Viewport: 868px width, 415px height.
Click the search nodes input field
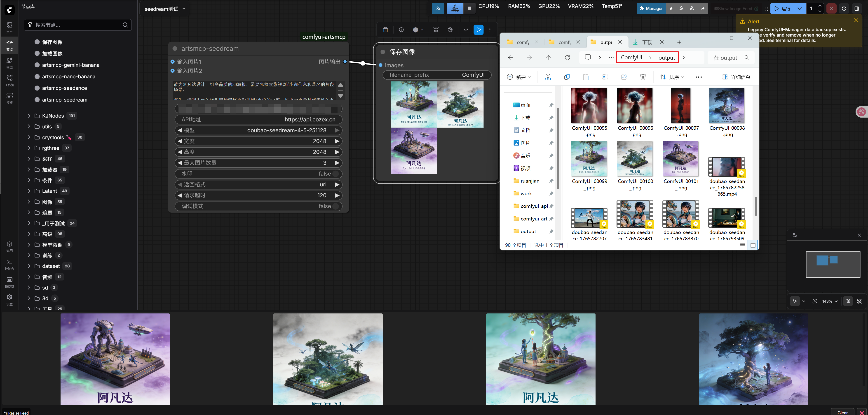[77, 25]
